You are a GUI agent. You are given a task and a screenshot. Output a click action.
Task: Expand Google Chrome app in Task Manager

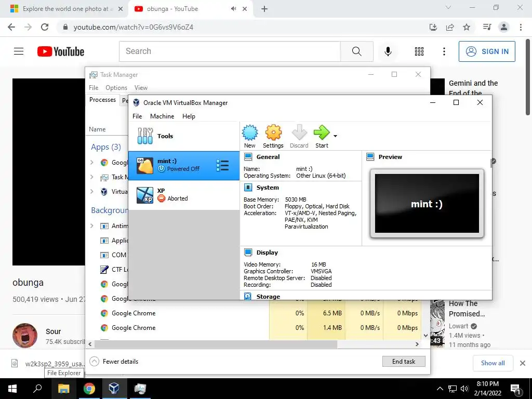click(92, 163)
